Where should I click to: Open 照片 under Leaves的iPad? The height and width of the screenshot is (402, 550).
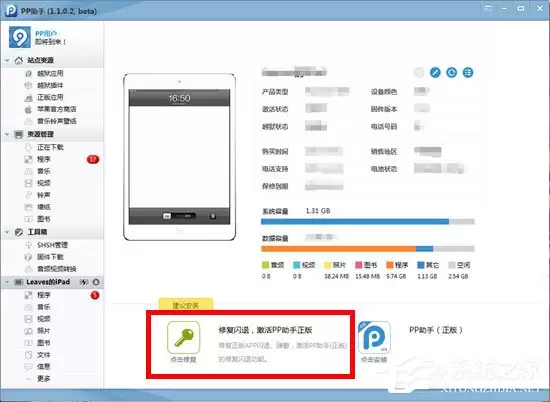(x=43, y=331)
